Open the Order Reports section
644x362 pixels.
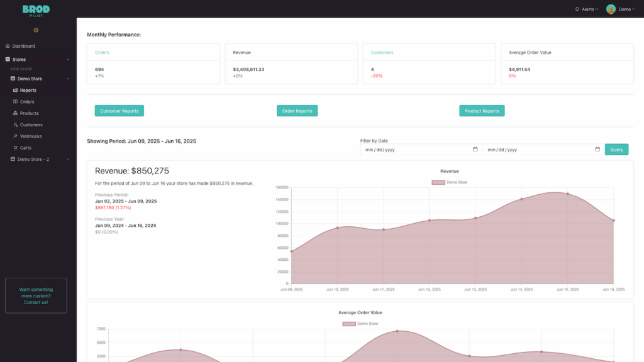tap(297, 110)
